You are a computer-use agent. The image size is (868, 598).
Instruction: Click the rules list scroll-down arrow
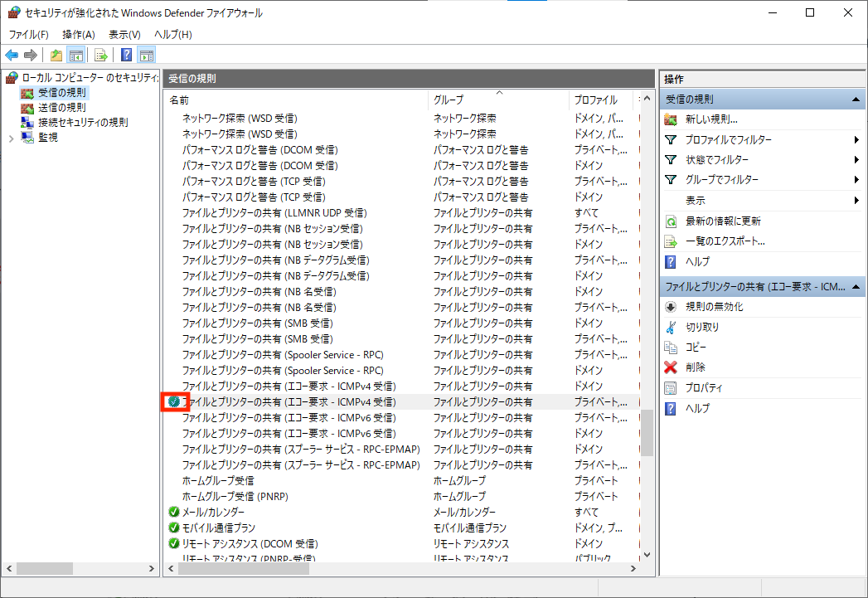coord(647,555)
